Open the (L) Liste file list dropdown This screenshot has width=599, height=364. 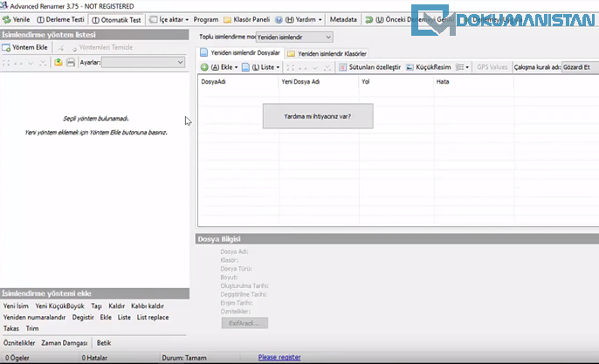[x=261, y=67]
